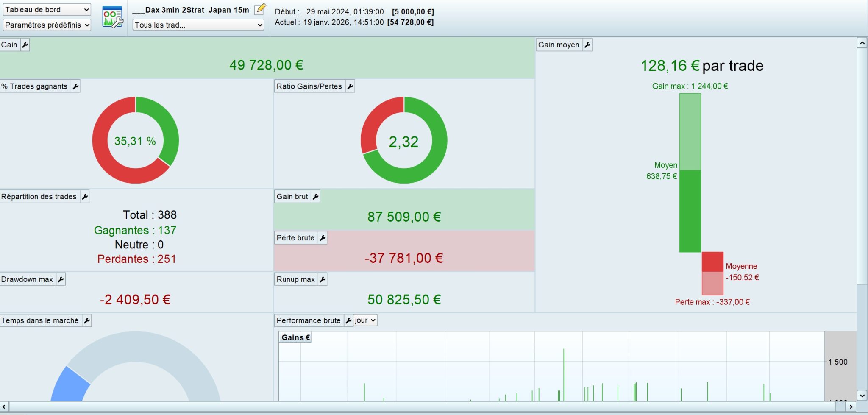Open the Paramètres prédéfinis dropdown
Screen dimensions: 868x415
47,25
